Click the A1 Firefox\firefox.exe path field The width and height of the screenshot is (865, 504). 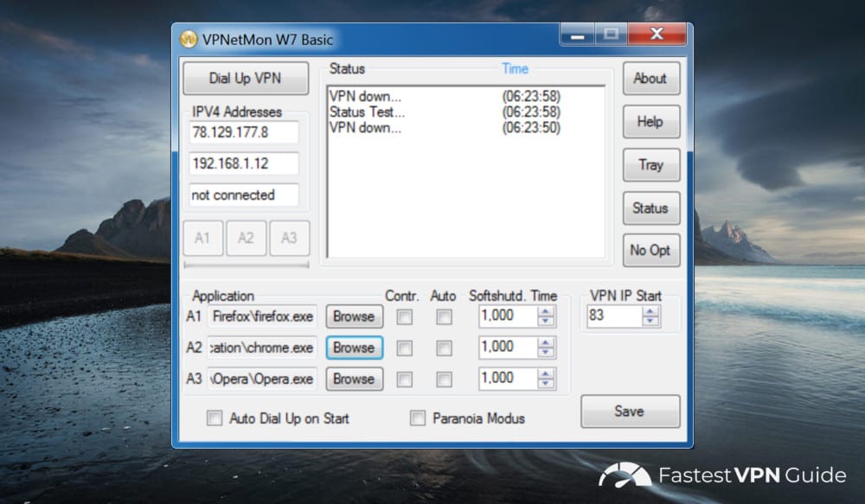tap(262, 316)
